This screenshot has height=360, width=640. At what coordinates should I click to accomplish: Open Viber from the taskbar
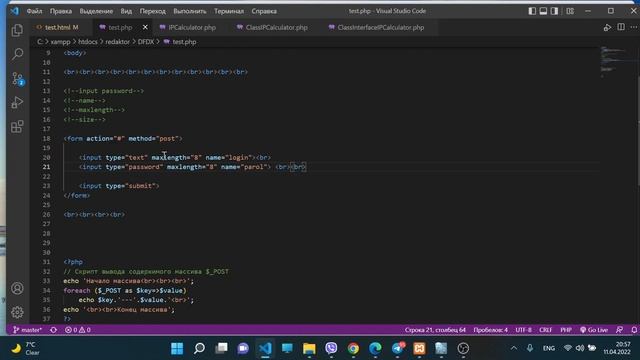(331, 349)
